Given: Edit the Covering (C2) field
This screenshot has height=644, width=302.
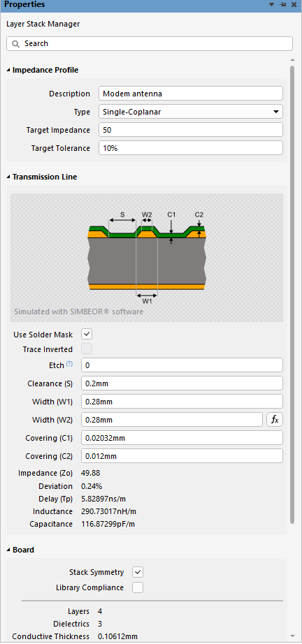Looking at the screenshot, I should 182,456.
